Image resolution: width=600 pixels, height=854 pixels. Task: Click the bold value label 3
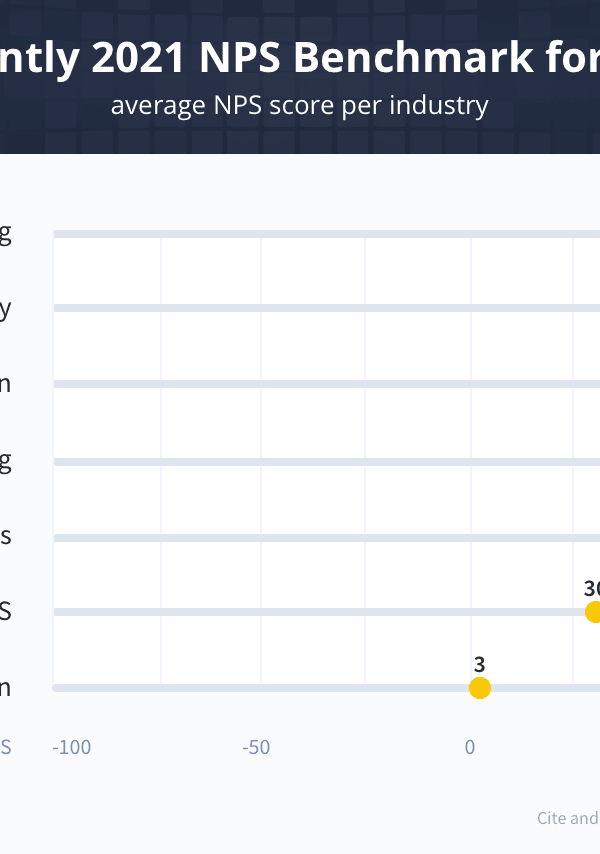pos(479,664)
